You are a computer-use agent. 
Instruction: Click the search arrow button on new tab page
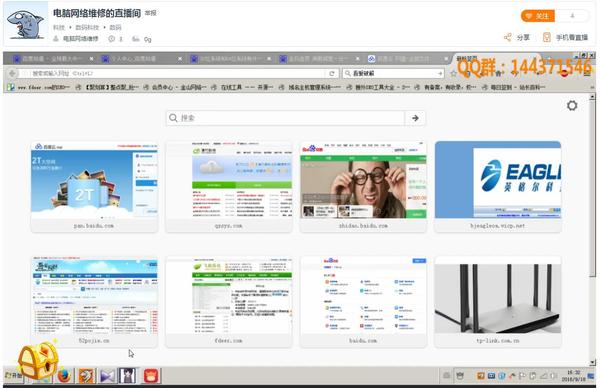coord(415,118)
